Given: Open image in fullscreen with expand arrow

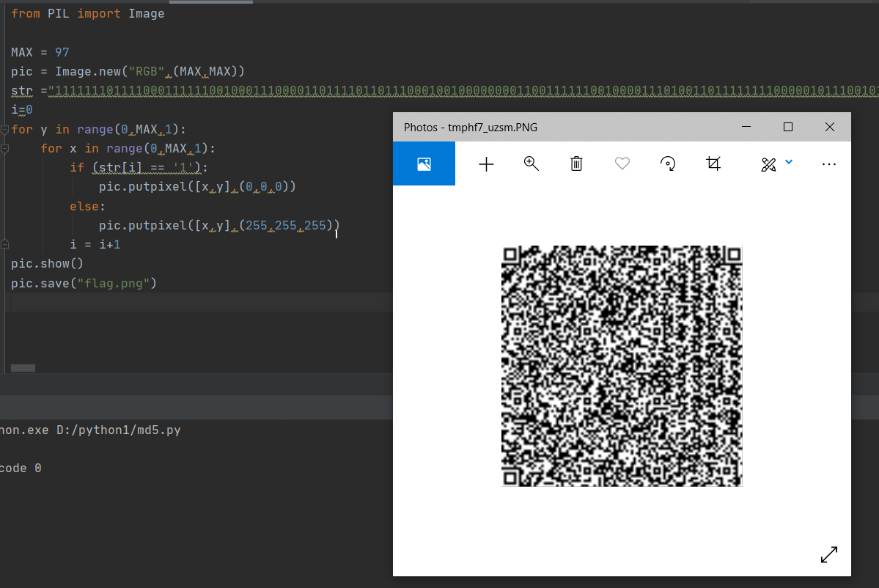Looking at the screenshot, I should pos(828,555).
